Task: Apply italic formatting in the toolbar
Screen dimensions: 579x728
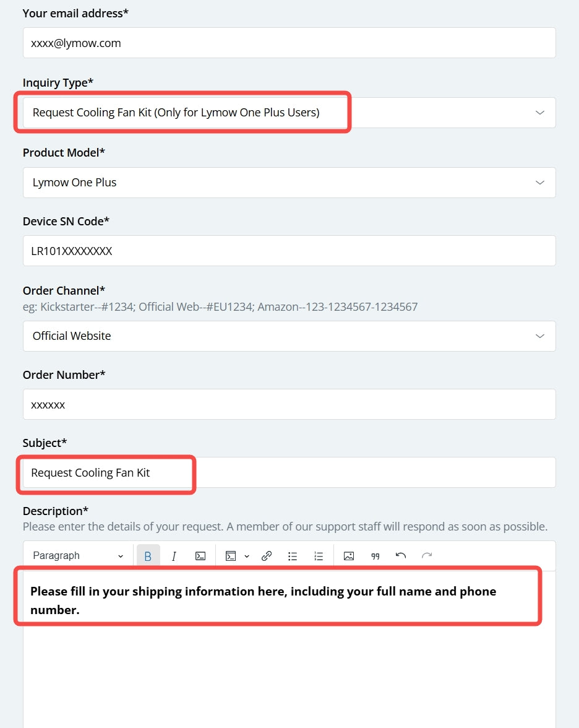Action: [174, 556]
